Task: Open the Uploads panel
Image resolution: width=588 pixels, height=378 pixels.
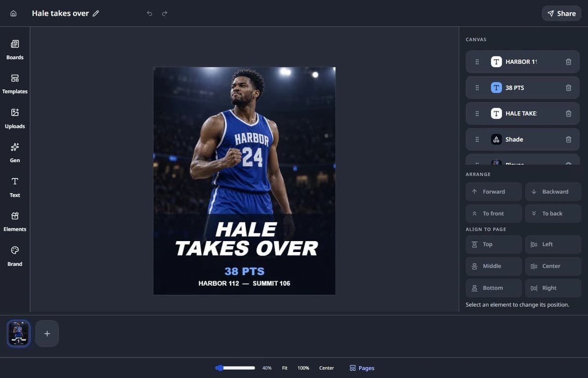Action: (15, 119)
